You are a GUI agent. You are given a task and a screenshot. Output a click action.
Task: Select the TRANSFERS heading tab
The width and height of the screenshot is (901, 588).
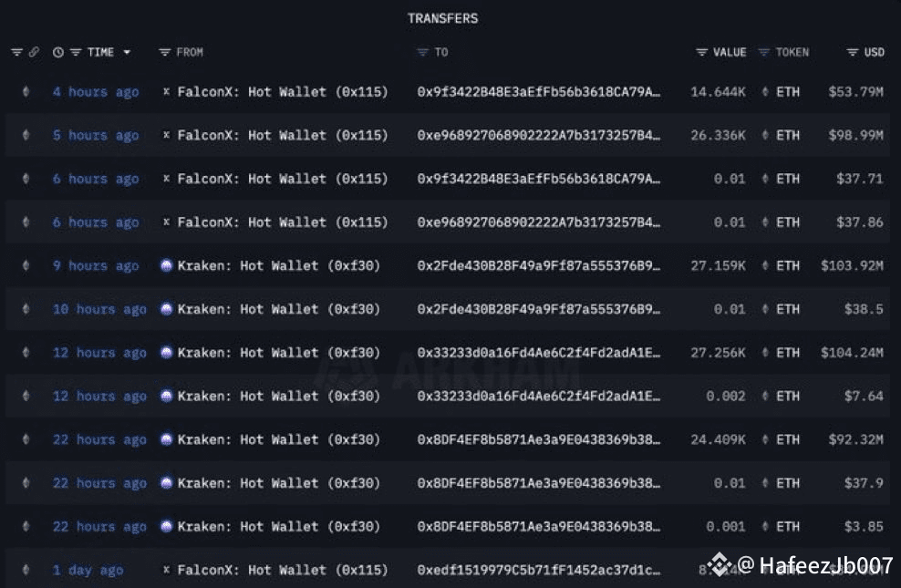point(442,18)
